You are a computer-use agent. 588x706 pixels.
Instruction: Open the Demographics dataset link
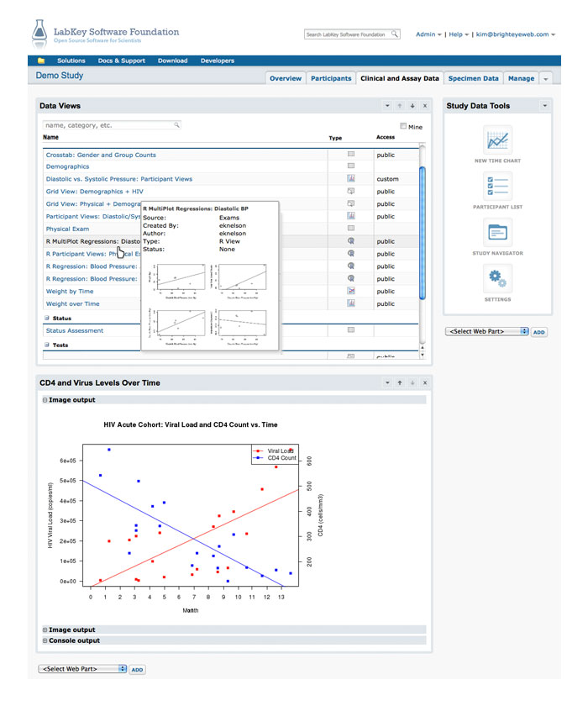tap(67, 166)
